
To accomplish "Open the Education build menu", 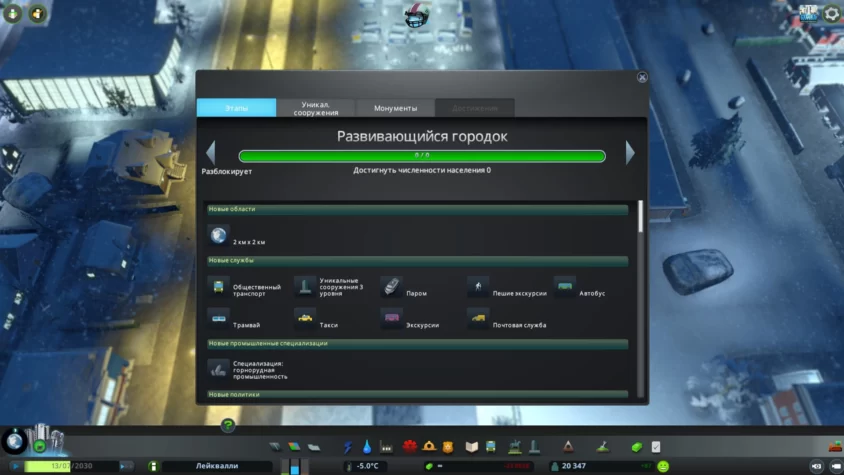I will 472,446.
